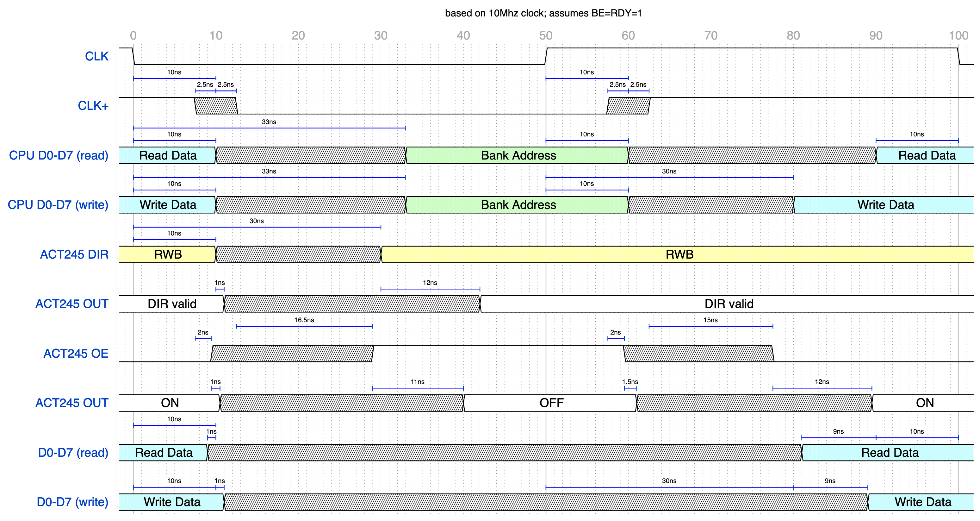Viewport: 980px width, 521px height.
Task: Click the first hatched CLK+ uncertainty region
Action: [216, 106]
